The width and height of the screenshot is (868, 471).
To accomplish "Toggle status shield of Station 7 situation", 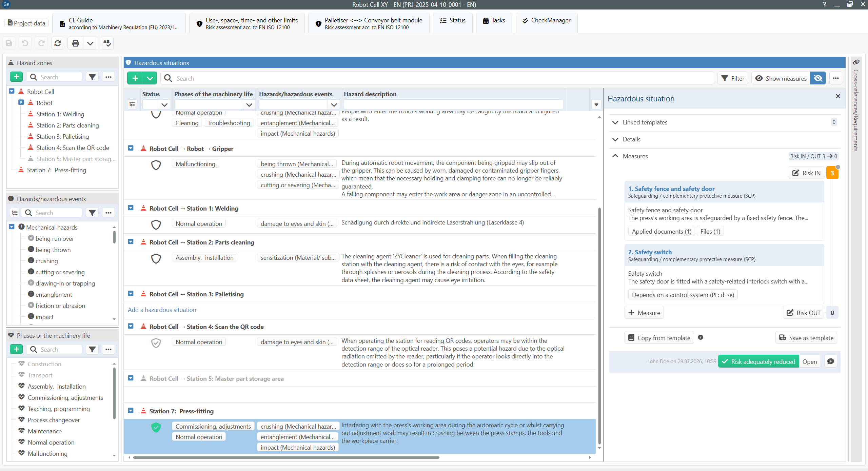I will click(156, 427).
